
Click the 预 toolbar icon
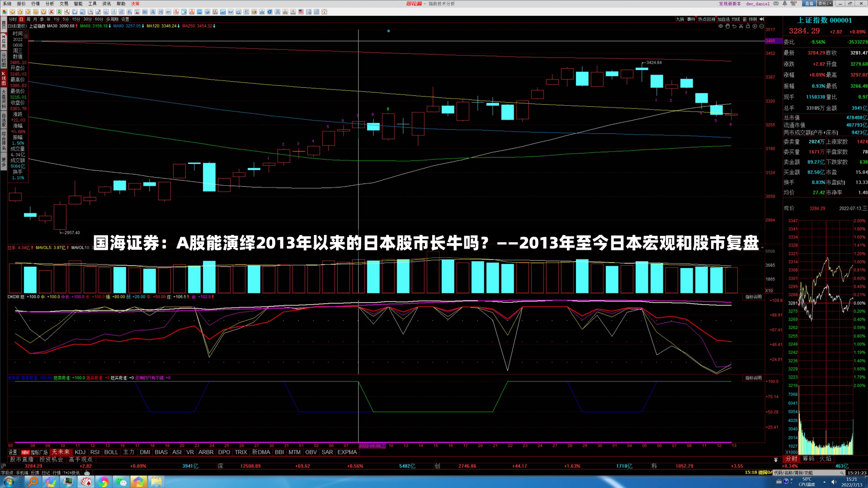tap(160, 12)
